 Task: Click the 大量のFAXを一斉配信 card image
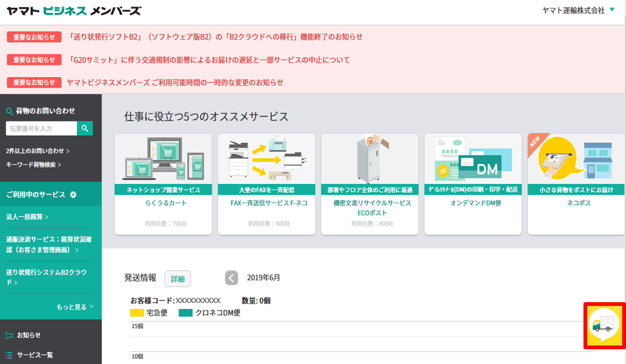click(266, 159)
